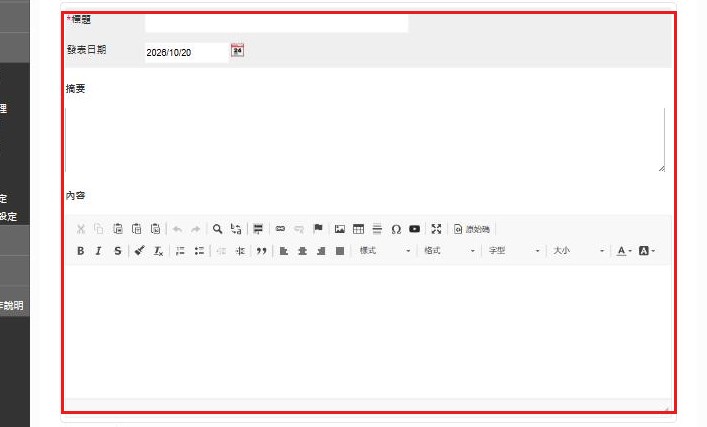Open the 樣式 styles dropdown
This screenshot has width=707, height=427.
click(x=385, y=251)
